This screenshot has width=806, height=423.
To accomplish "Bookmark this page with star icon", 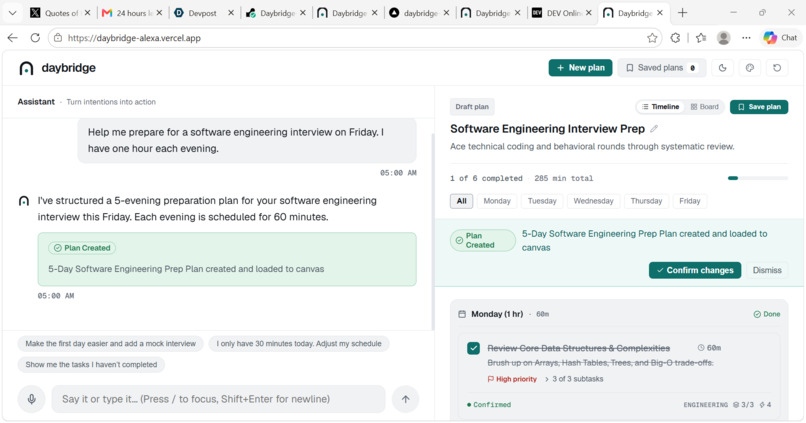I will click(x=652, y=38).
